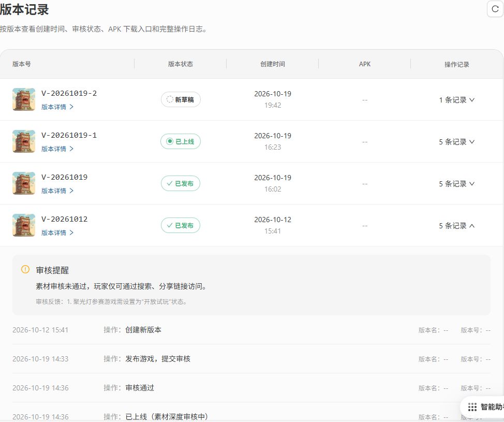Open 版本详情 link for V-20261019-1
The width and height of the screenshot is (504, 422).
[57, 149]
